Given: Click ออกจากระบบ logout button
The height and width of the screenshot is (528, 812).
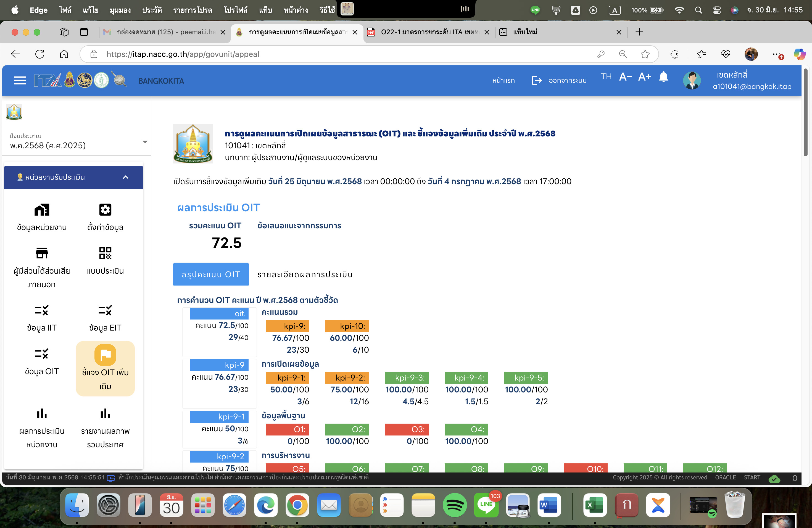Looking at the screenshot, I should [559, 80].
